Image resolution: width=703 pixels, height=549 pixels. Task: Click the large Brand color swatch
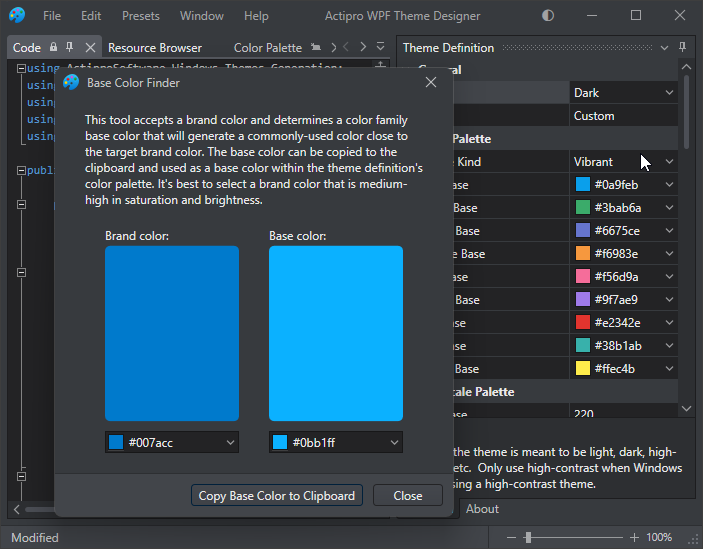(x=172, y=333)
